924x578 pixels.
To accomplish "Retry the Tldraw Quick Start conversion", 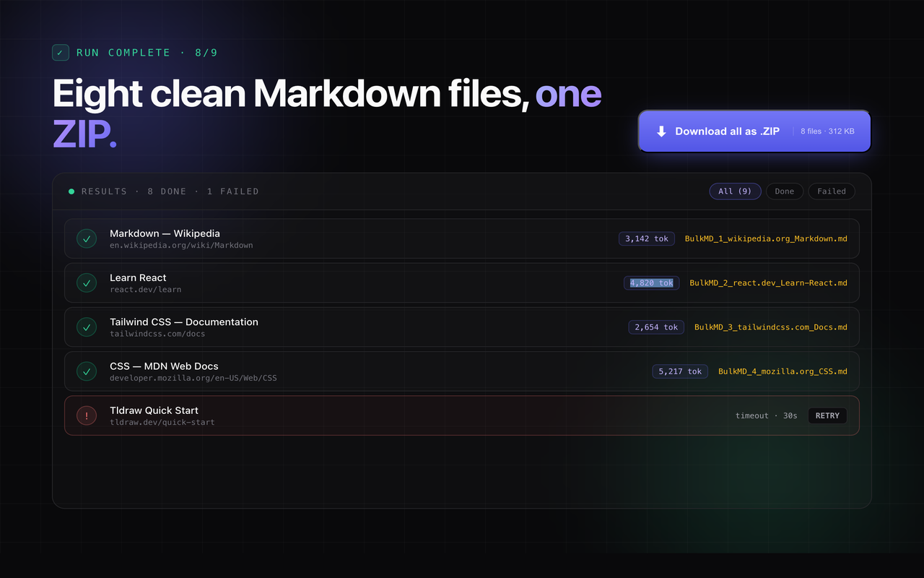I will 827,415.
